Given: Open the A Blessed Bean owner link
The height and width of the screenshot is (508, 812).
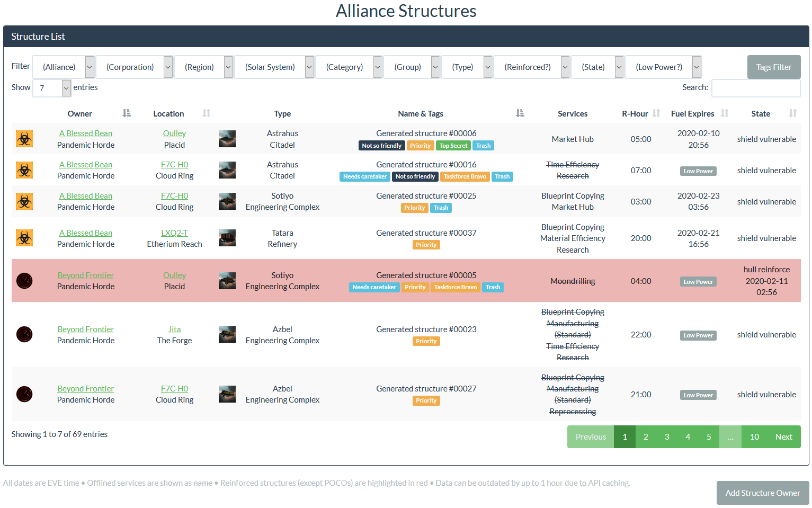Looking at the screenshot, I should 85,133.
